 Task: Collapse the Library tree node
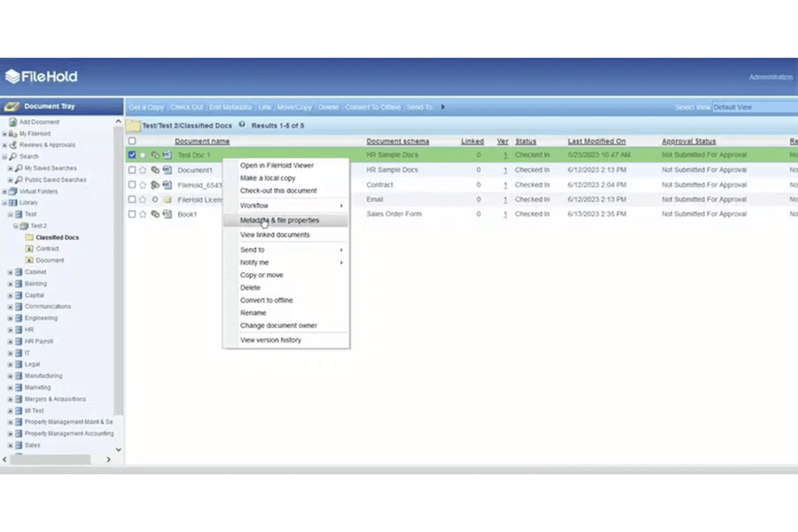pyautogui.click(x=5, y=203)
